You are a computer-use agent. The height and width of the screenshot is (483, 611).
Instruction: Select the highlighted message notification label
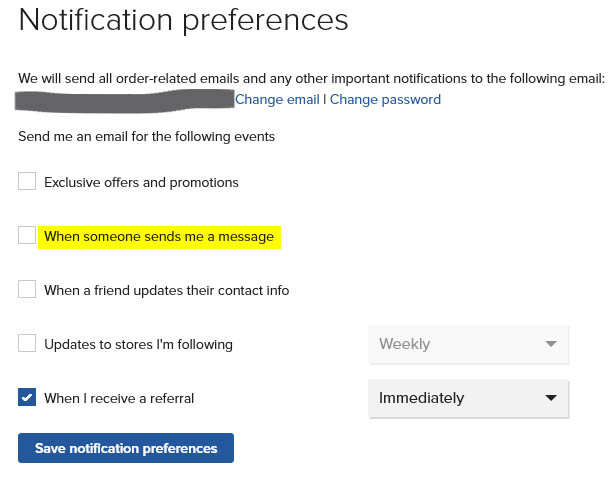159,236
